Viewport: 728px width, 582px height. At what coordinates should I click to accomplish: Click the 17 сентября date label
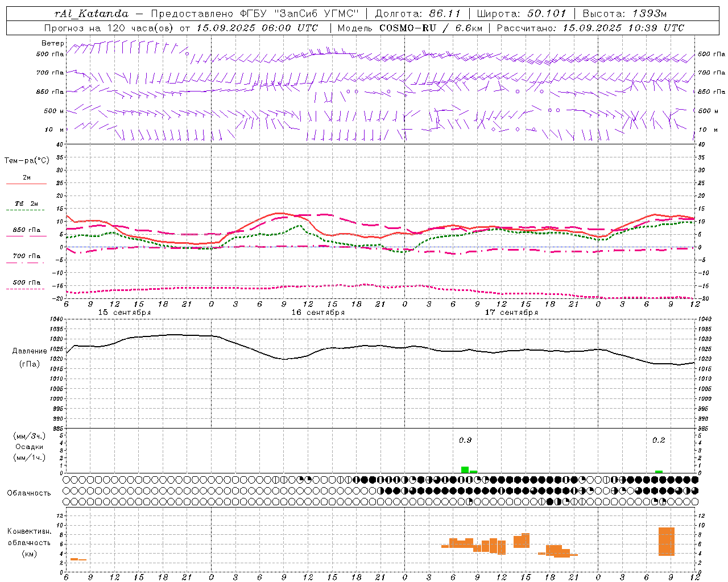(511, 313)
